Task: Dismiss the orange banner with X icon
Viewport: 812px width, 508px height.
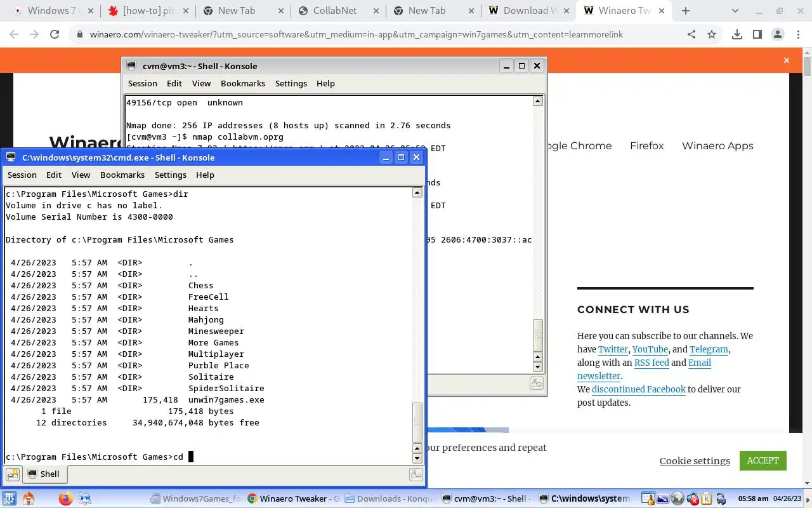Action: tap(787, 60)
